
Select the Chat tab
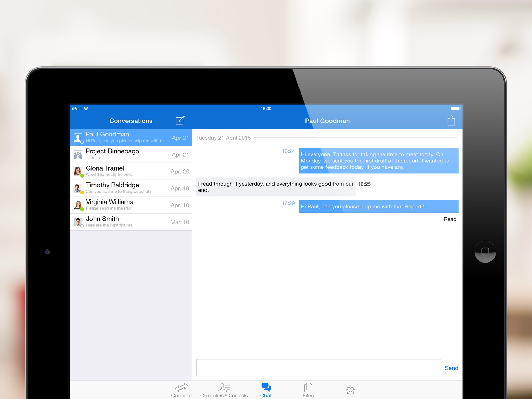[x=266, y=390]
